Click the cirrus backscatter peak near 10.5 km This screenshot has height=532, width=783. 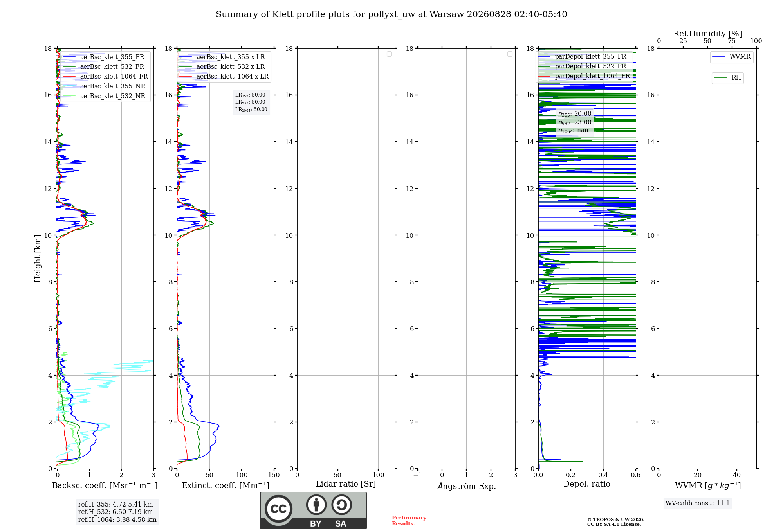[91, 223]
